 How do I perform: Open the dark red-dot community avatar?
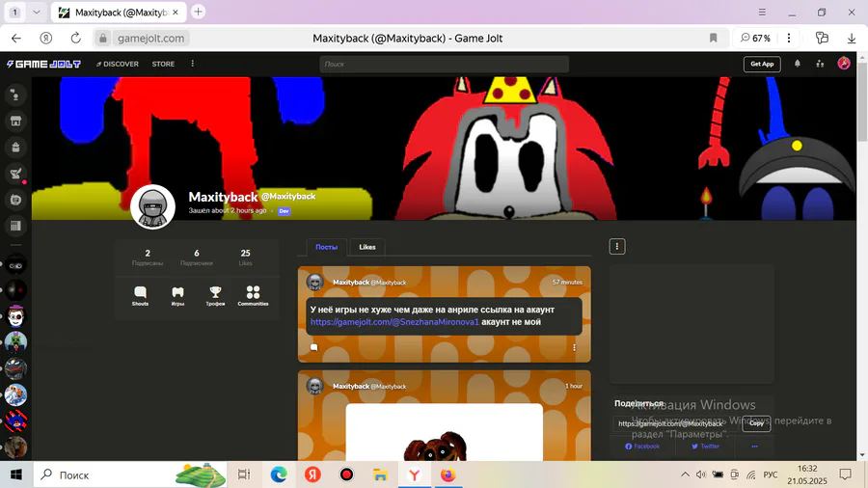(15, 290)
